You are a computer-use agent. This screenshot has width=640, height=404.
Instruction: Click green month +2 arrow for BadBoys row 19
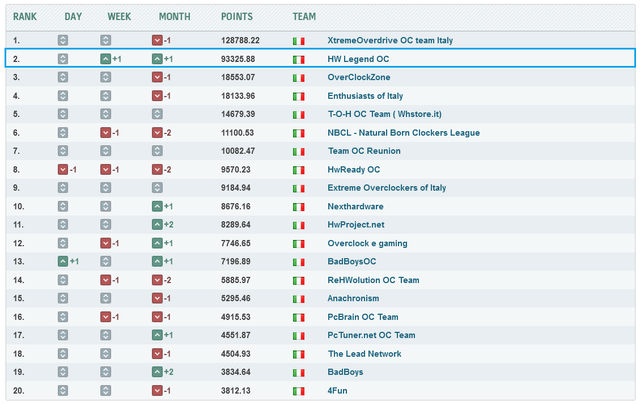click(x=157, y=372)
